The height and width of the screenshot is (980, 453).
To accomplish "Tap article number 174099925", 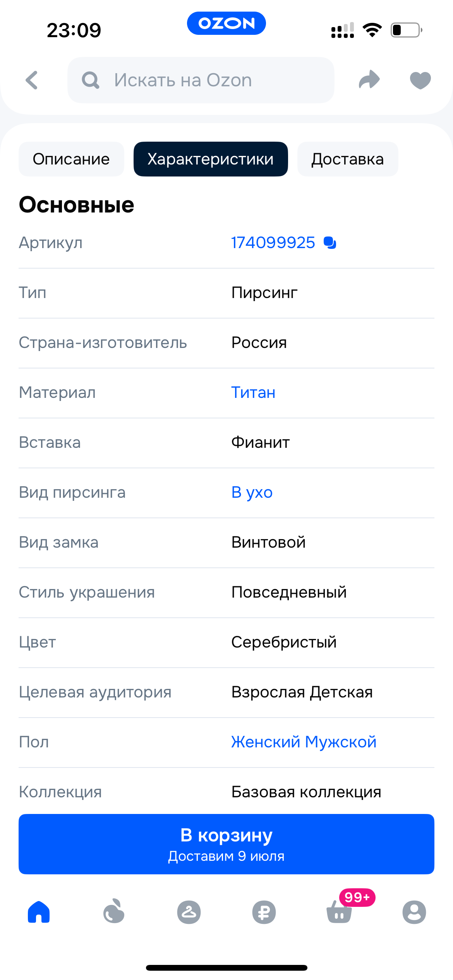I will click(x=273, y=243).
